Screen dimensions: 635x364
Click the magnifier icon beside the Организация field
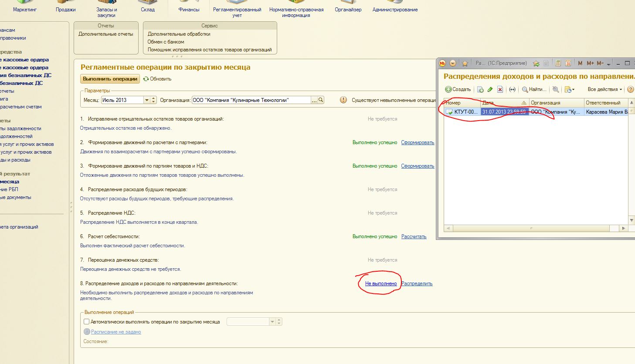[321, 100]
